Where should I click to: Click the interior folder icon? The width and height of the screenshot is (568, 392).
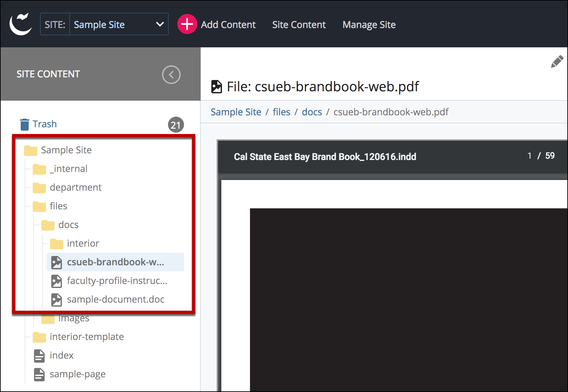click(x=57, y=244)
